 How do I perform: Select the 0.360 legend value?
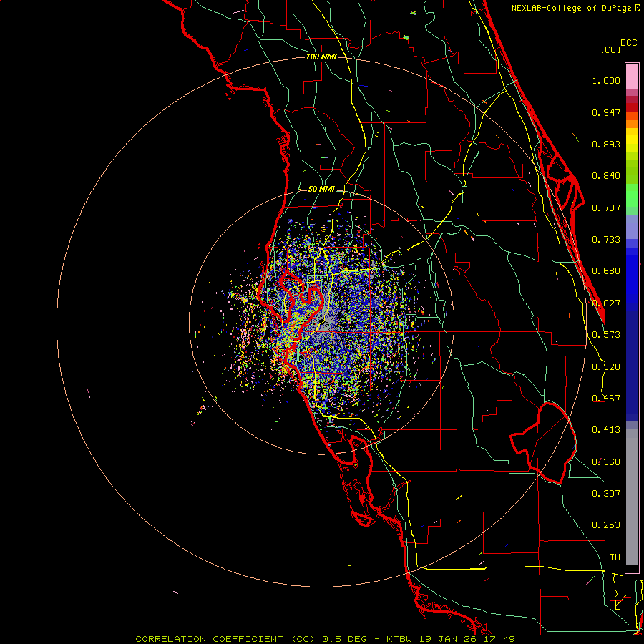[x=606, y=462]
